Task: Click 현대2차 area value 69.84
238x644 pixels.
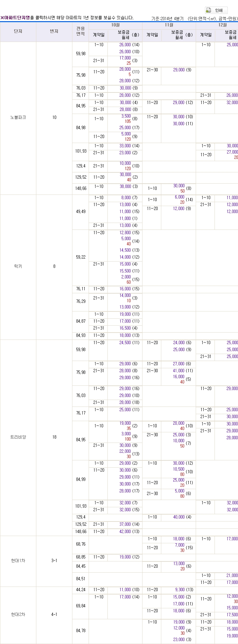Action: tap(81, 606)
